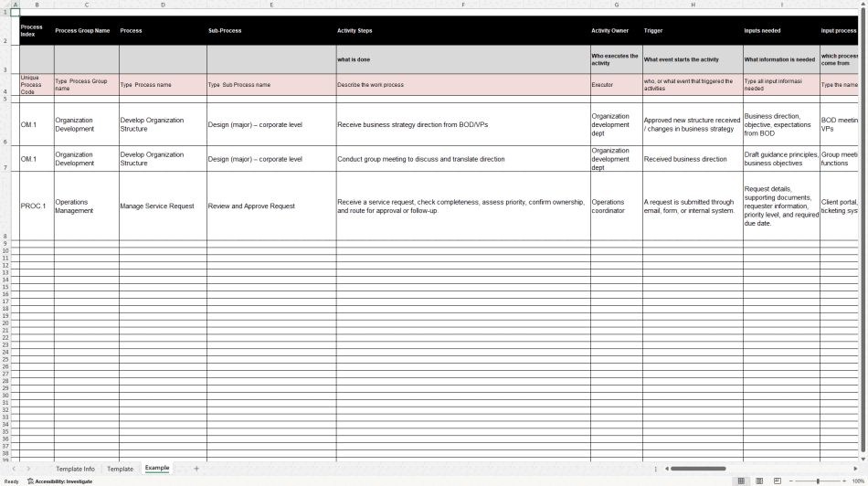Click the tab bar split handle dots
868x486 pixels.
(655, 469)
